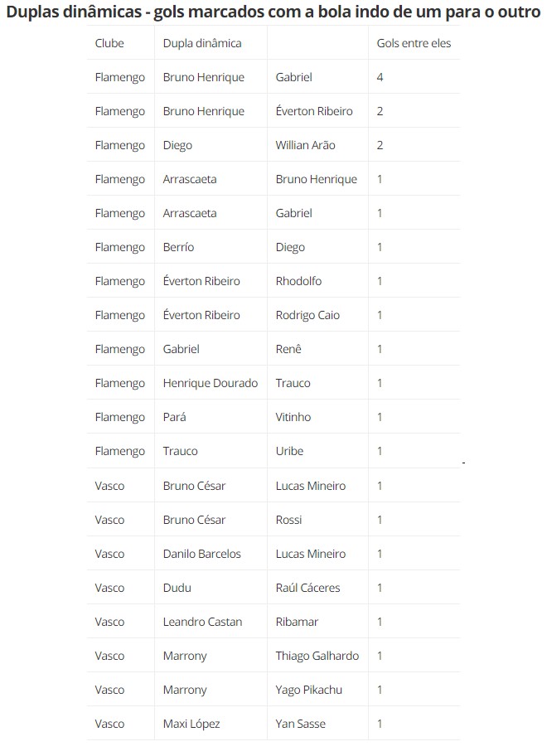
Task: Click the "Gols entre eles" header
Action: tap(414, 43)
